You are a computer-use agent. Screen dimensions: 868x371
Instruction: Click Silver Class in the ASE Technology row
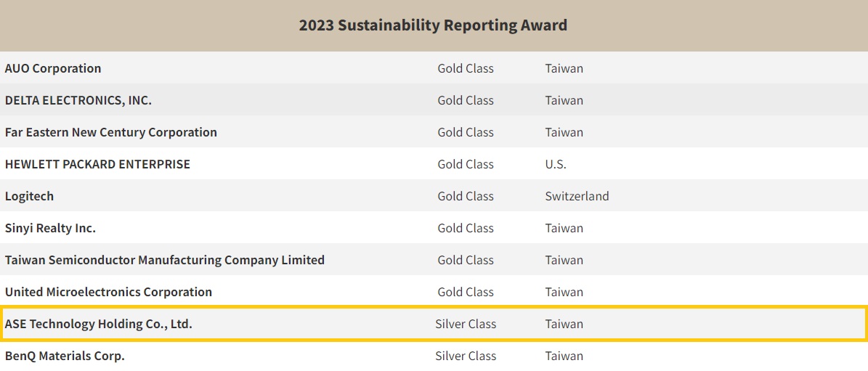466,324
